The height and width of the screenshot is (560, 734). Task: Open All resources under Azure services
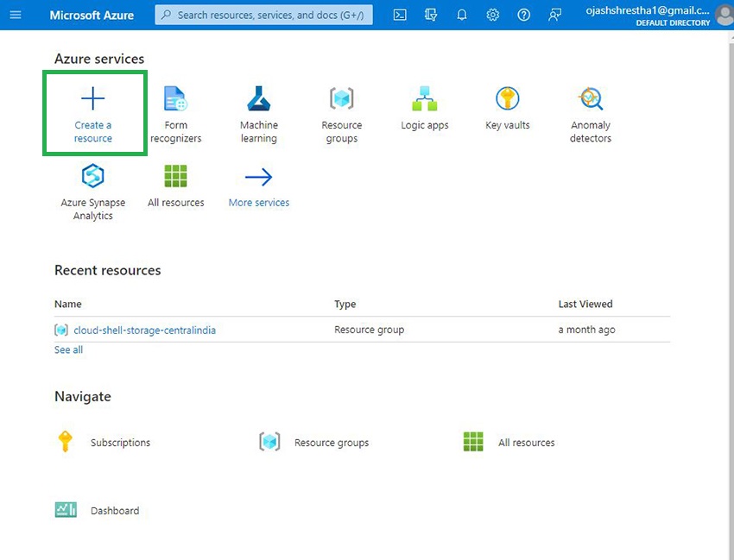coord(175,176)
